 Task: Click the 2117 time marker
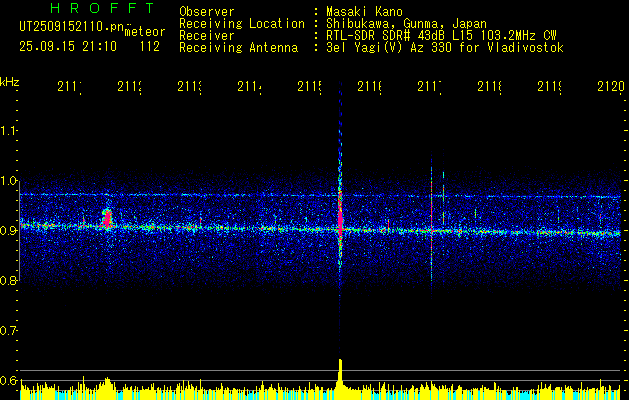point(429,86)
